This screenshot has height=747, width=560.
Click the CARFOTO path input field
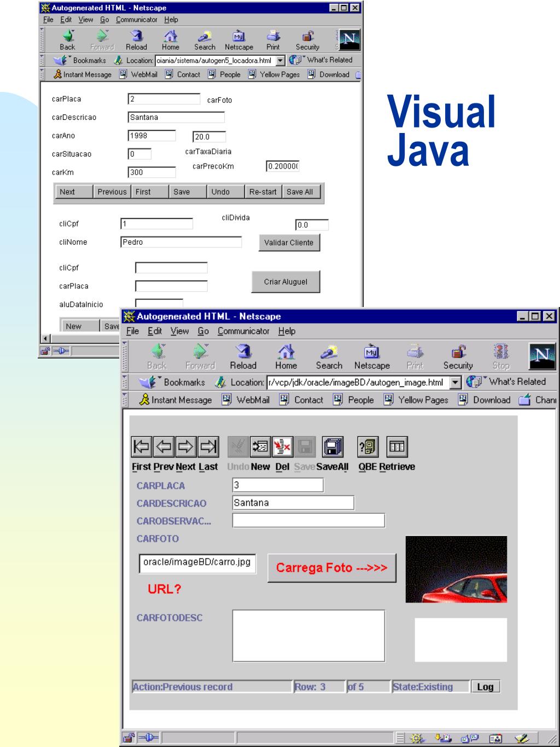point(198,563)
